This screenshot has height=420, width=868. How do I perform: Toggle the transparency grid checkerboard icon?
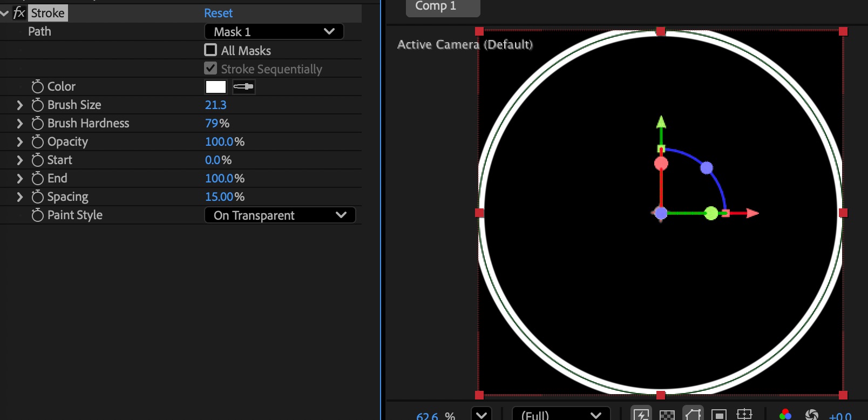tap(667, 415)
